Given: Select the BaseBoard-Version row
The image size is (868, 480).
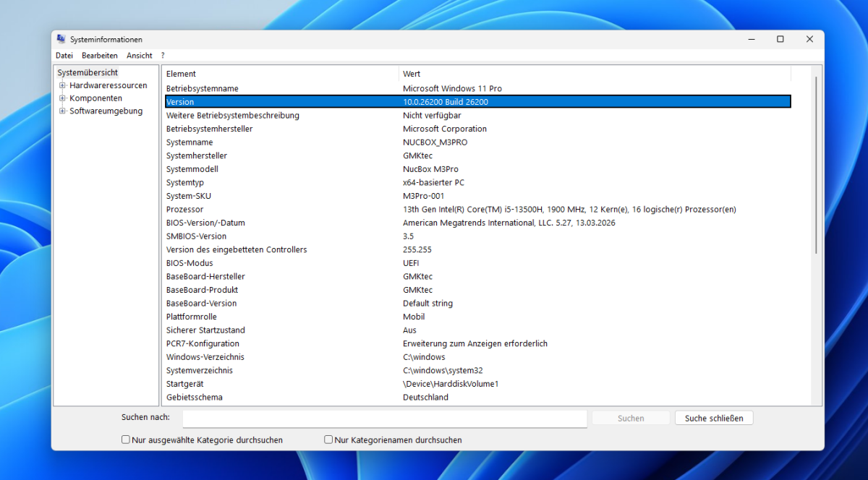Looking at the screenshot, I should 477,304.
